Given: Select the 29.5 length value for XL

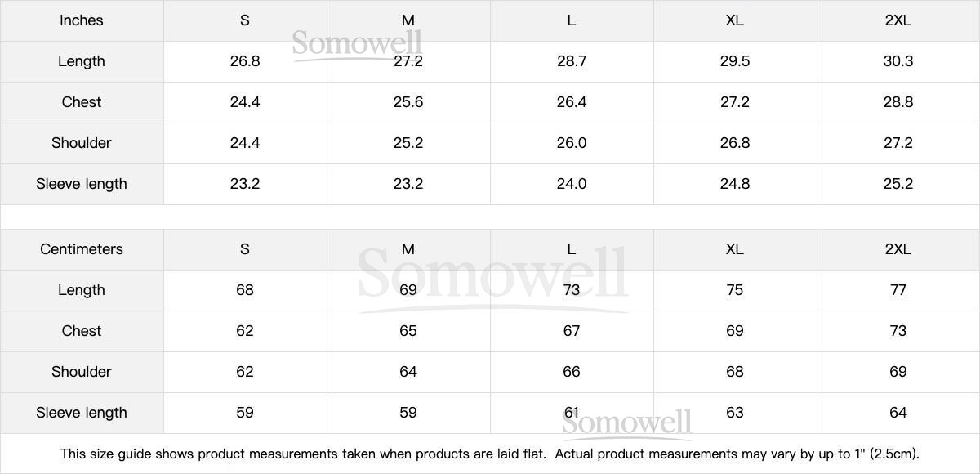Looking at the screenshot, I should click(x=734, y=61).
